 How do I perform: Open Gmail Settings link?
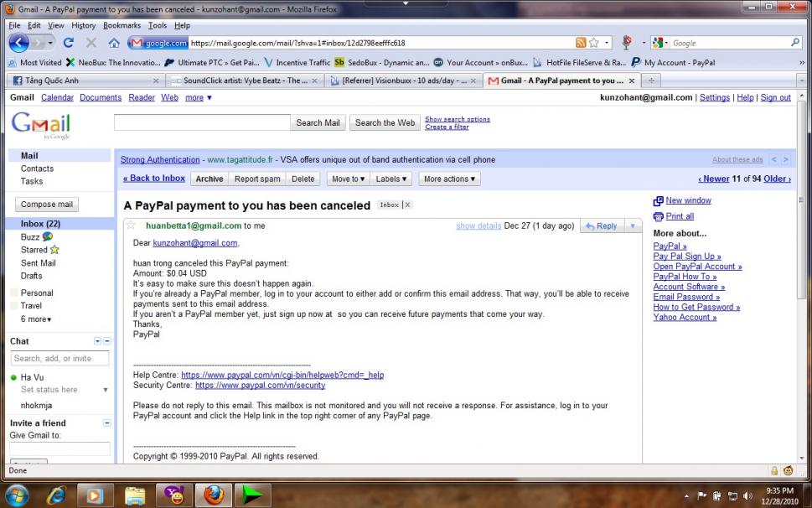(715, 97)
